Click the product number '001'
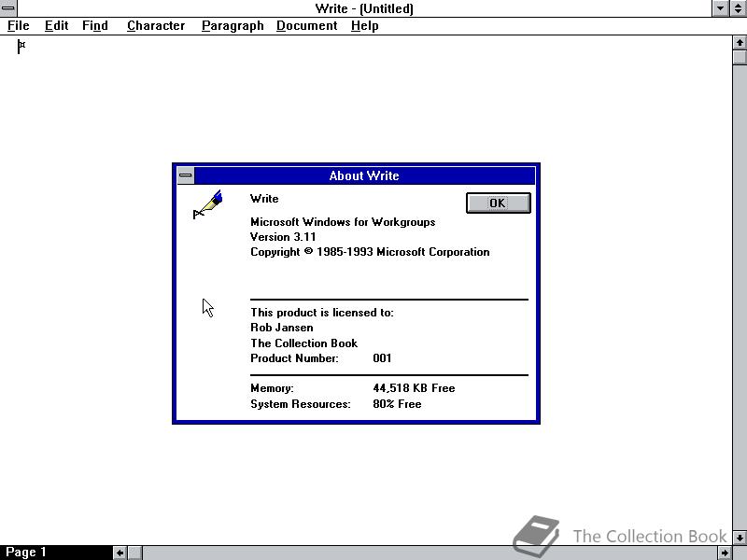Screen dimensions: 747x560 pyautogui.click(x=382, y=358)
